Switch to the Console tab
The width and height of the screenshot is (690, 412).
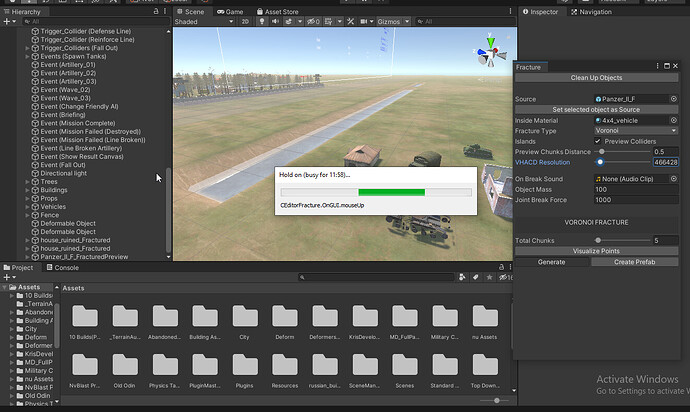pos(63,268)
